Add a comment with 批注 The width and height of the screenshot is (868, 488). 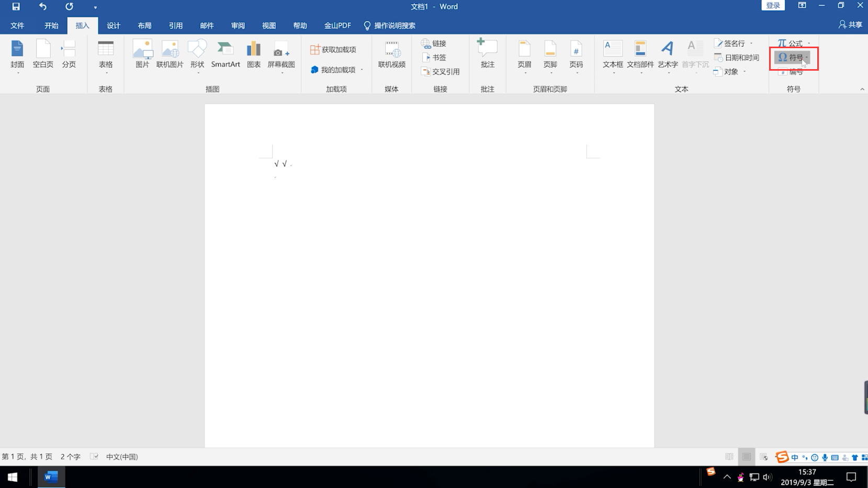coord(488,53)
